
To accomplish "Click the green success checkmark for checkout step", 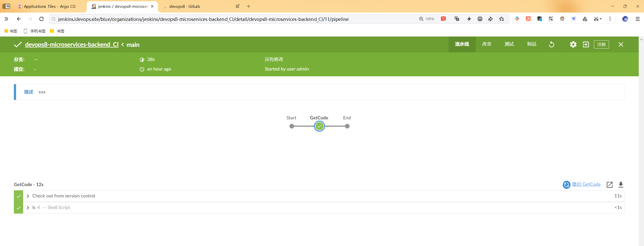I will (18, 196).
